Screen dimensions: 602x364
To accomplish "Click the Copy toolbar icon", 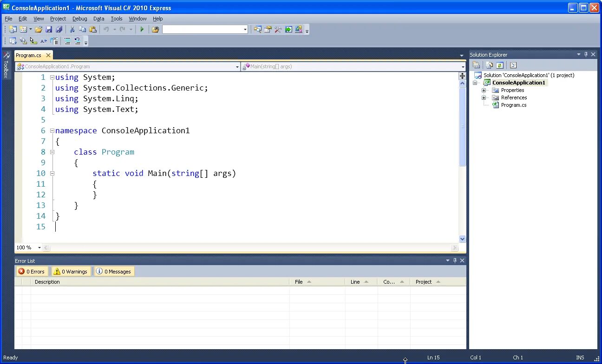I will click(83, 29).
